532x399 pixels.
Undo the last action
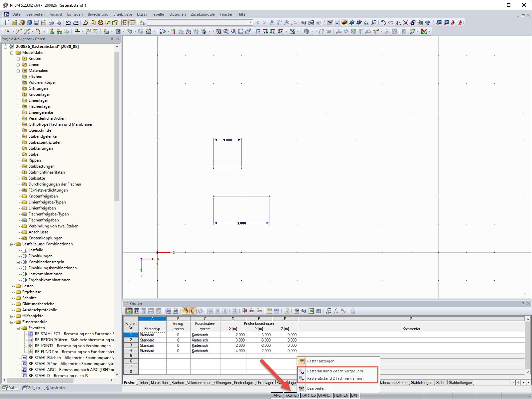pyautogui.click(x=68, y=23)
